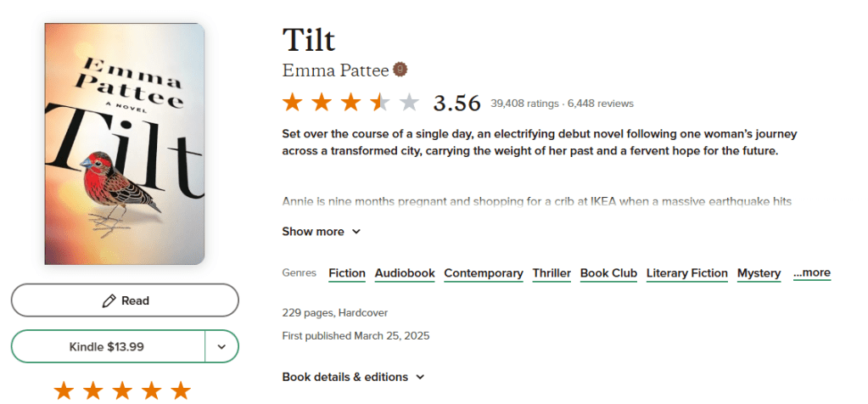868x404 pixels.
Task: Open author Emma Pattee's page
Action: pos(335,70)
